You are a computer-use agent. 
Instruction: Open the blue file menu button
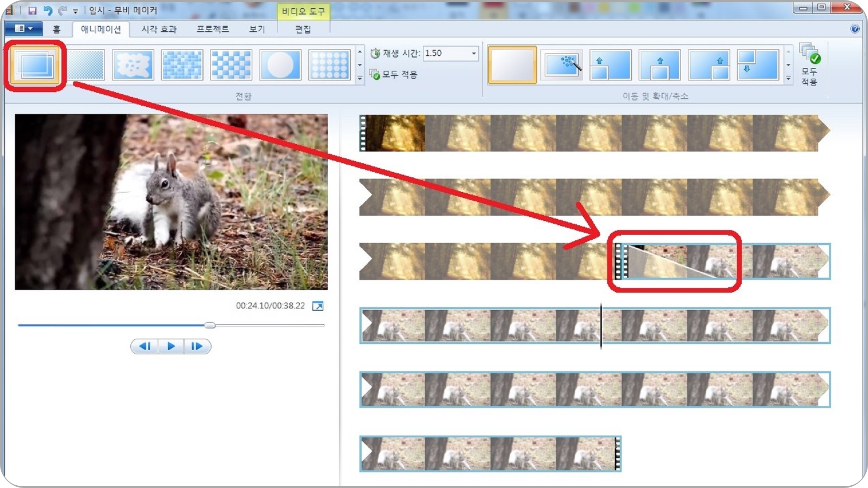tap(24, 28)
